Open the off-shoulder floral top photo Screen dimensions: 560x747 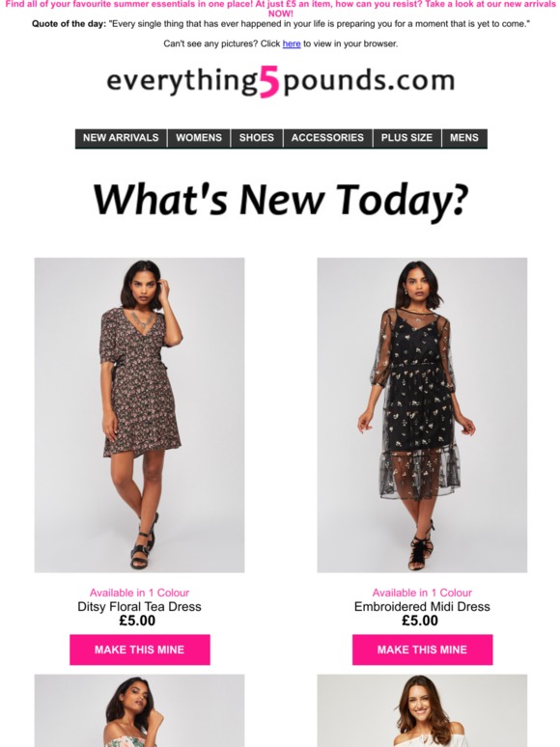tap(139, 710)
